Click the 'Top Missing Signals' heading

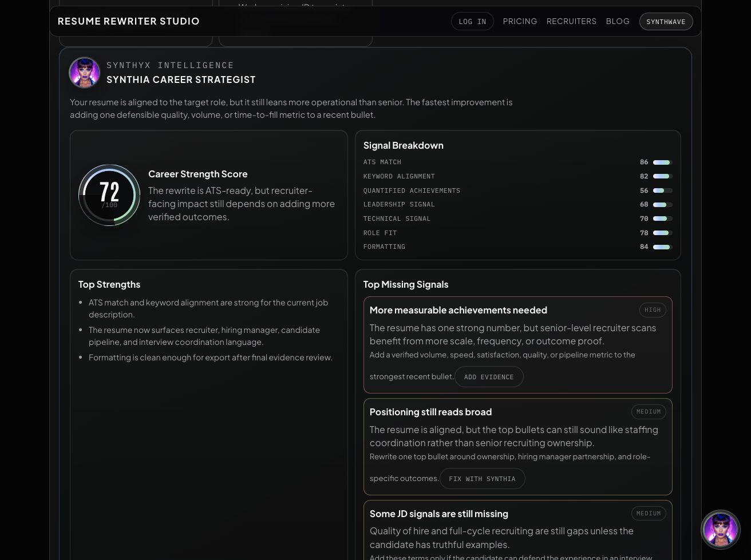click(406, 284)
